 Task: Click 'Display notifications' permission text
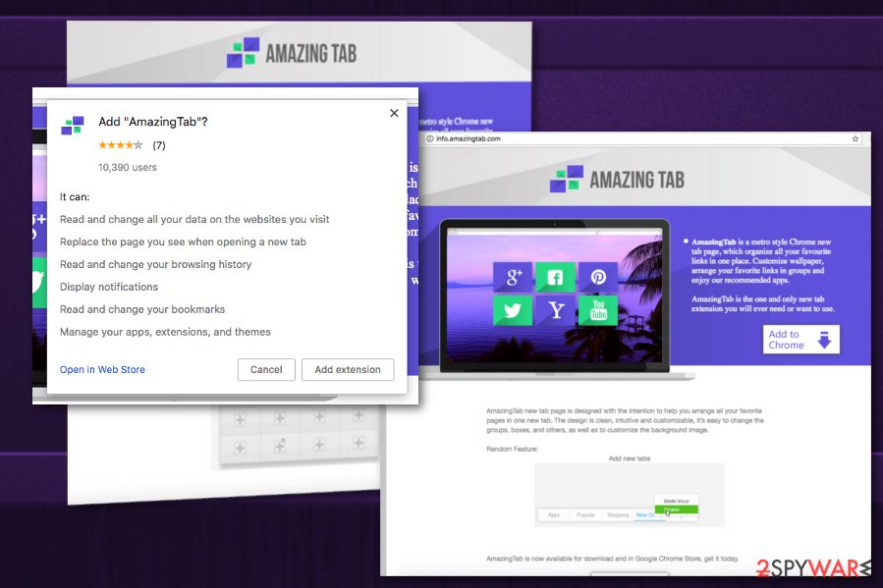[x=109, y=287]
